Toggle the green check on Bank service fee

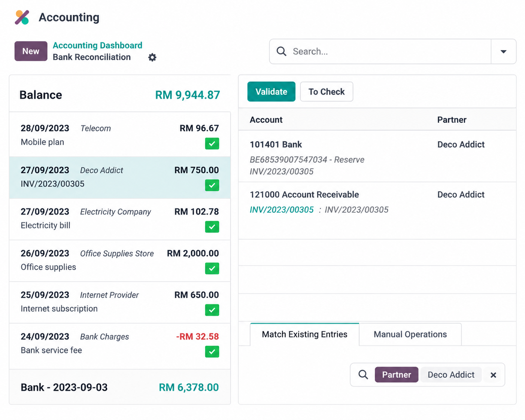212,352
